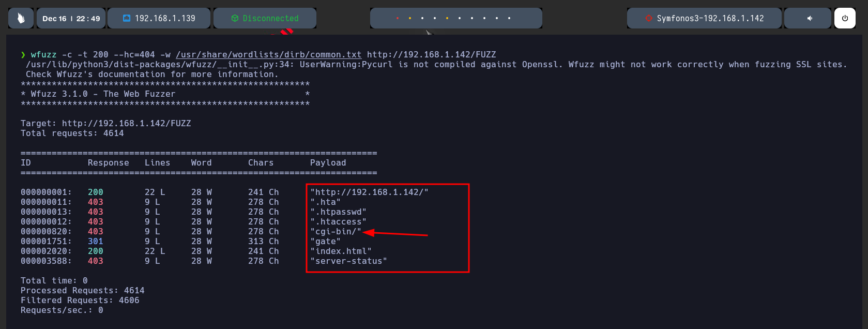Open the flame launcher icon
Viewport: 868px width, 329px height.
pos(21,18)
